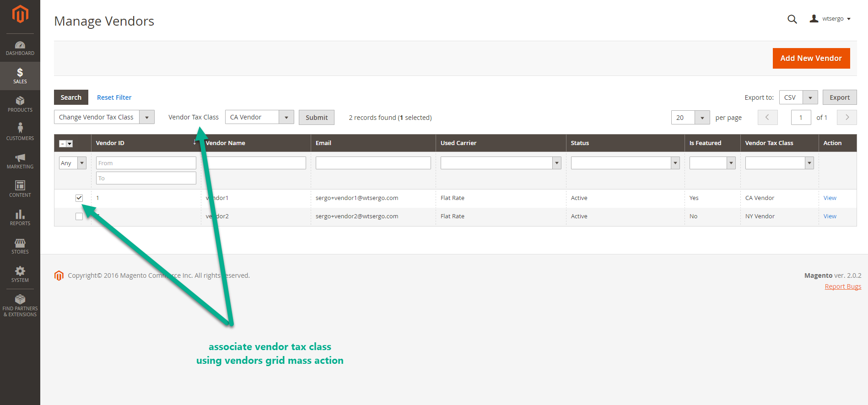Screen dimensions: 868x405
Task: Open Used Carrier filter dropdown
Action: point(501,163)
